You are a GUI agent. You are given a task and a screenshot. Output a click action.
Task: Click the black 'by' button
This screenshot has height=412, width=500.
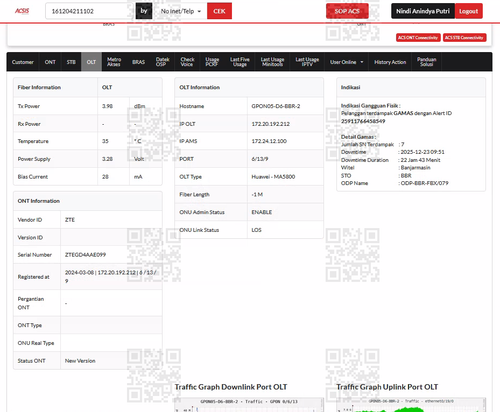pyautogui.click(x=144, y=11)
